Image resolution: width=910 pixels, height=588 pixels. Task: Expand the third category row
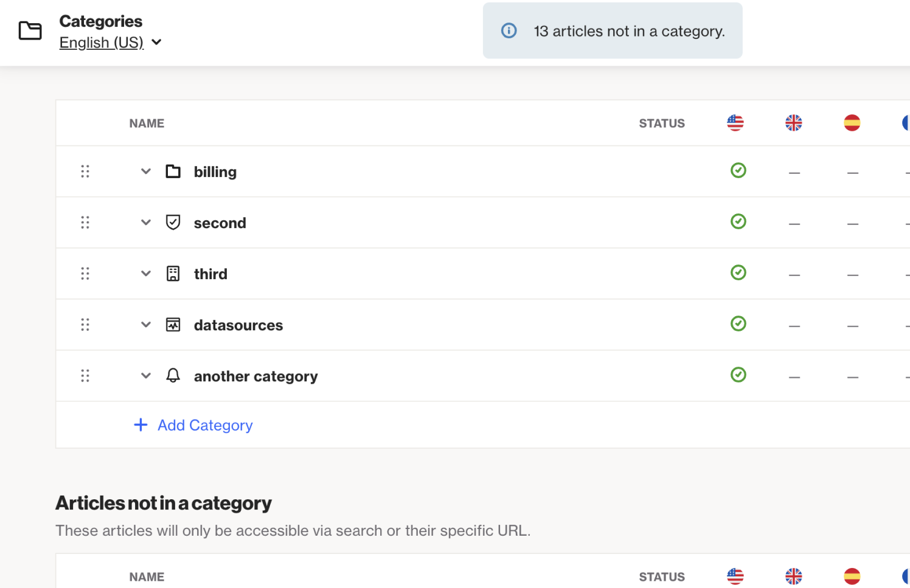point(146,274)
